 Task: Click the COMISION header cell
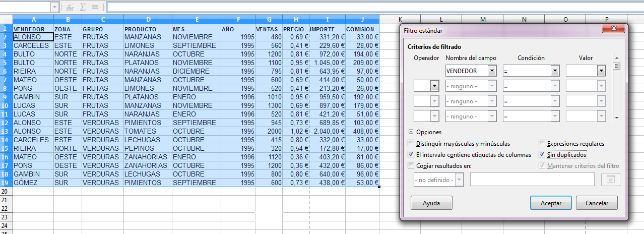[362, 29]
